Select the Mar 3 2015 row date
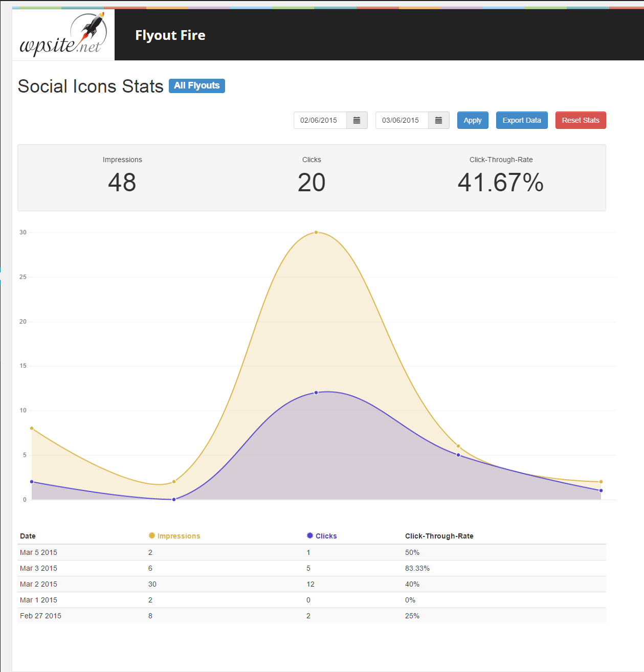Image resolution: width=644 pixels, height=672 pixels. click(x=38, y=568)
